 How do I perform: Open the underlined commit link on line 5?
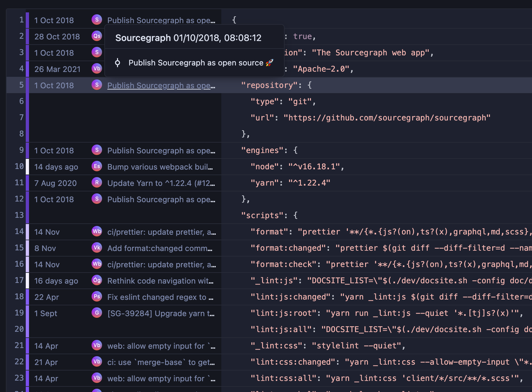(161, 85)
